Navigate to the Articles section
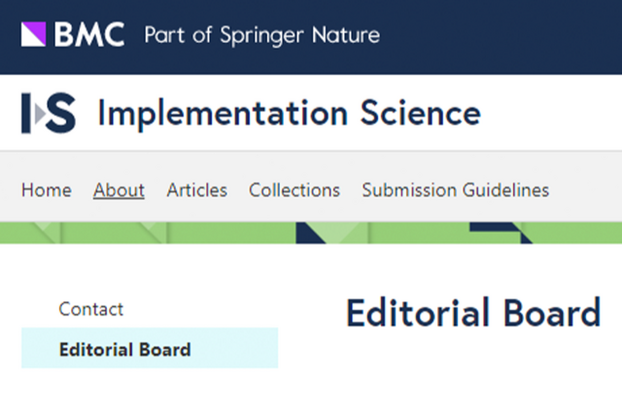 [197, 190]
